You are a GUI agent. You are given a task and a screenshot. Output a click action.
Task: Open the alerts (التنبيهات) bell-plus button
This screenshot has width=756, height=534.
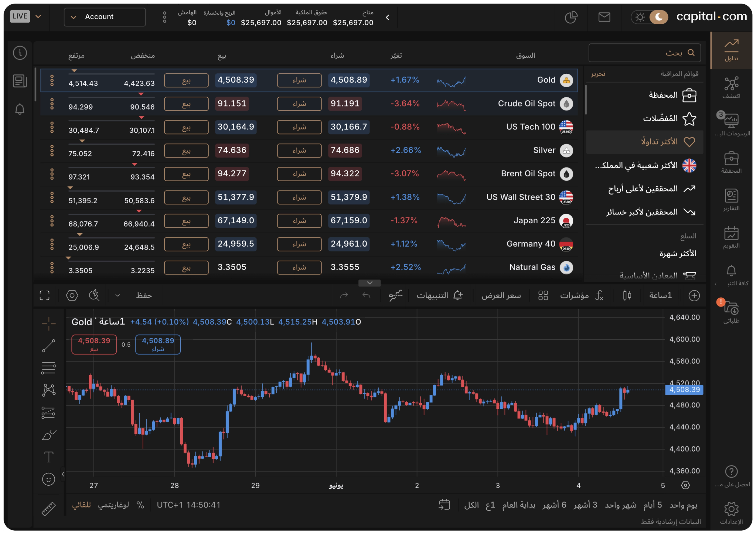click(x=440, y=296)
